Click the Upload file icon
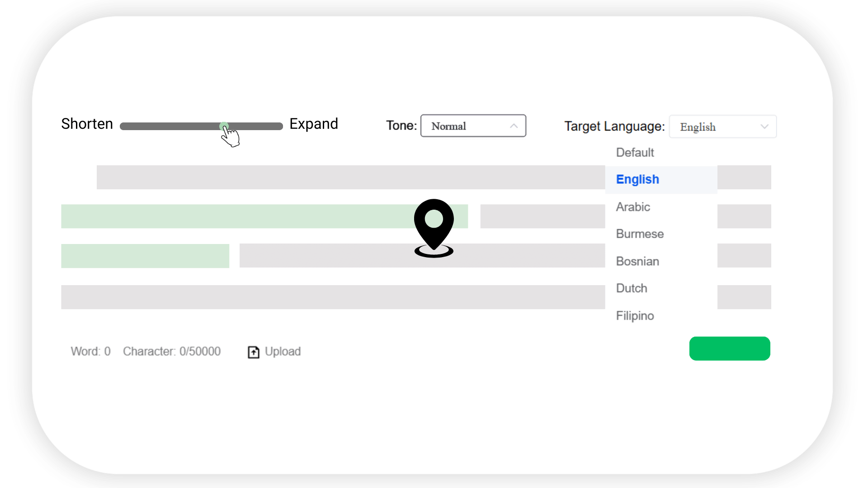 (253, 352)
